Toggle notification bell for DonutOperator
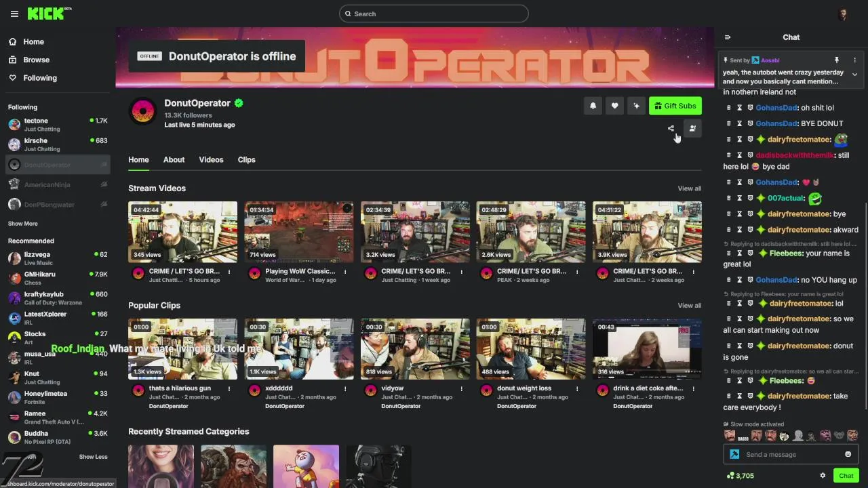 pos(593,106)
